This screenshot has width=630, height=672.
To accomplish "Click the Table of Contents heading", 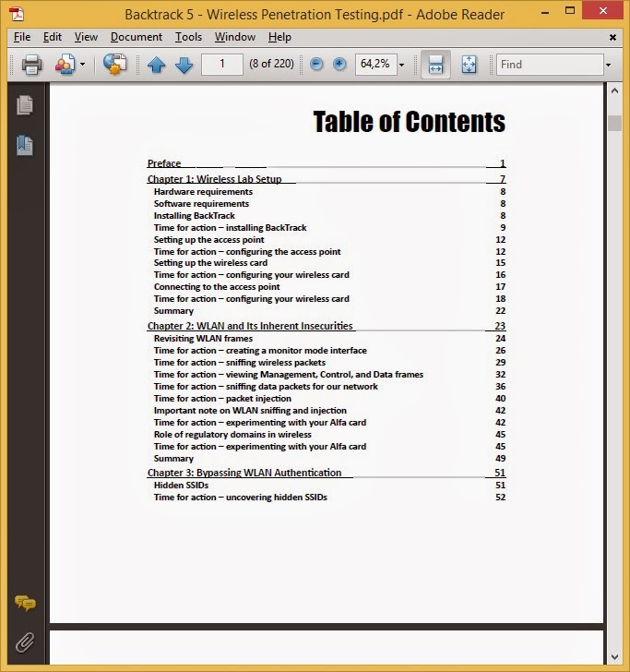I will tap(410, 122).
